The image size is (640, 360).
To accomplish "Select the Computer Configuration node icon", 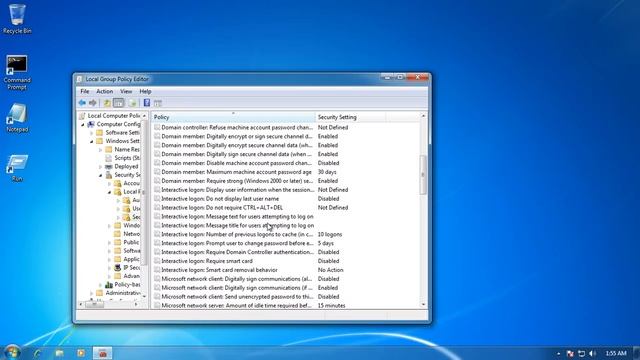I will (91, 124).
